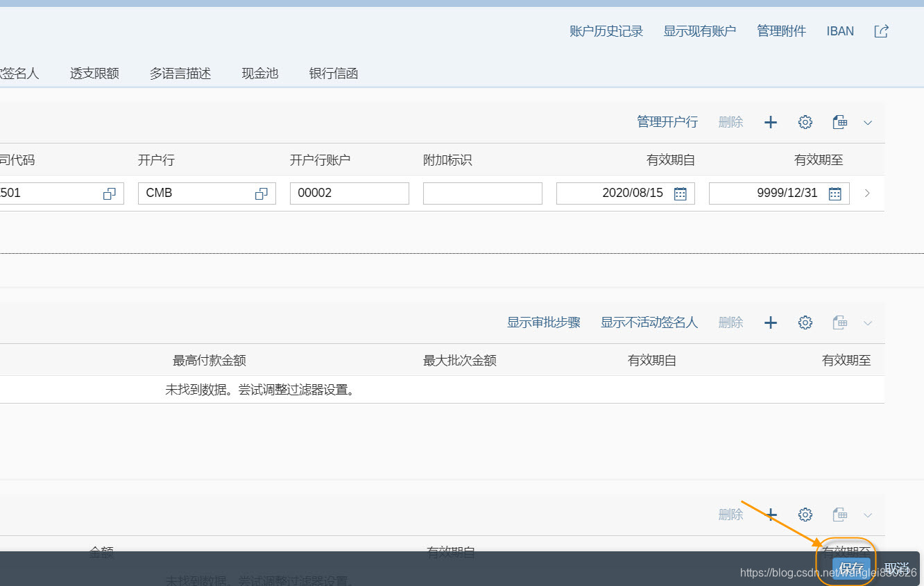Open 账户历史记录 link
The height and width of the screenshot is (586, 924).
[606, 31]
